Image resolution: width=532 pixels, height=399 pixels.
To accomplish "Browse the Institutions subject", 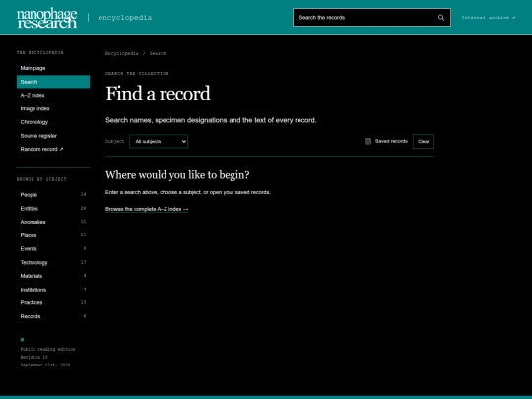I will pos(53,290).
